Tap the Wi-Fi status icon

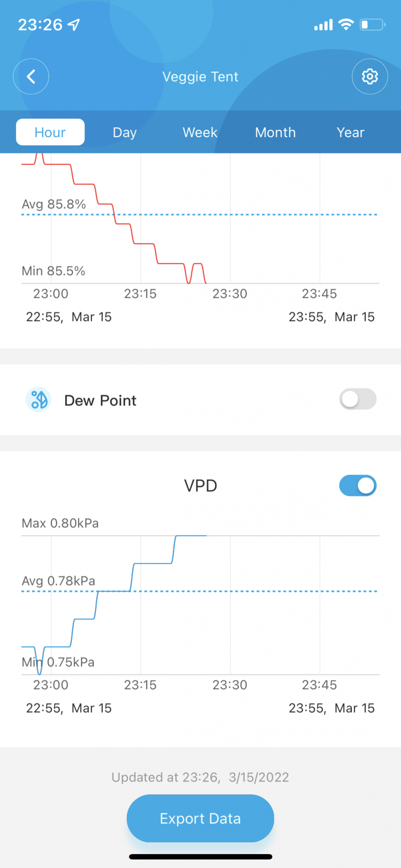coord(346,25)
